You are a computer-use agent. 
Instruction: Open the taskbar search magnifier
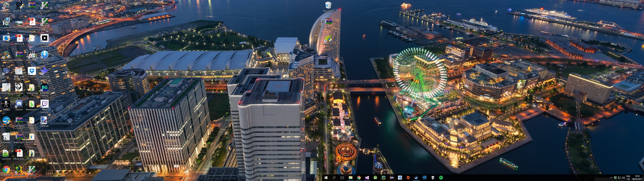coord(334,177)
